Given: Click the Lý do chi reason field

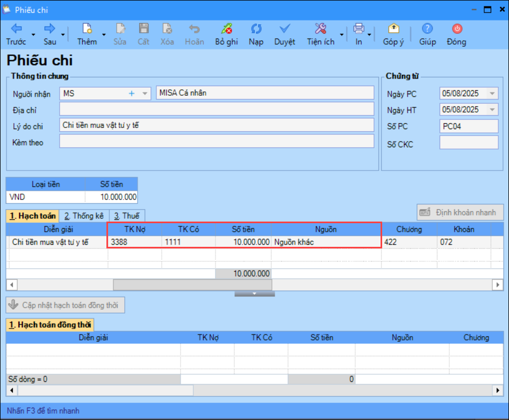Looking at the screenshot, I should pos(217,125).
